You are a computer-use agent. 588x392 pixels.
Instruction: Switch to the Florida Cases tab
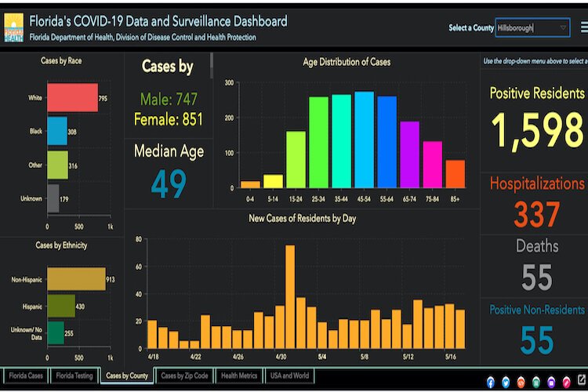pos(25,376)
